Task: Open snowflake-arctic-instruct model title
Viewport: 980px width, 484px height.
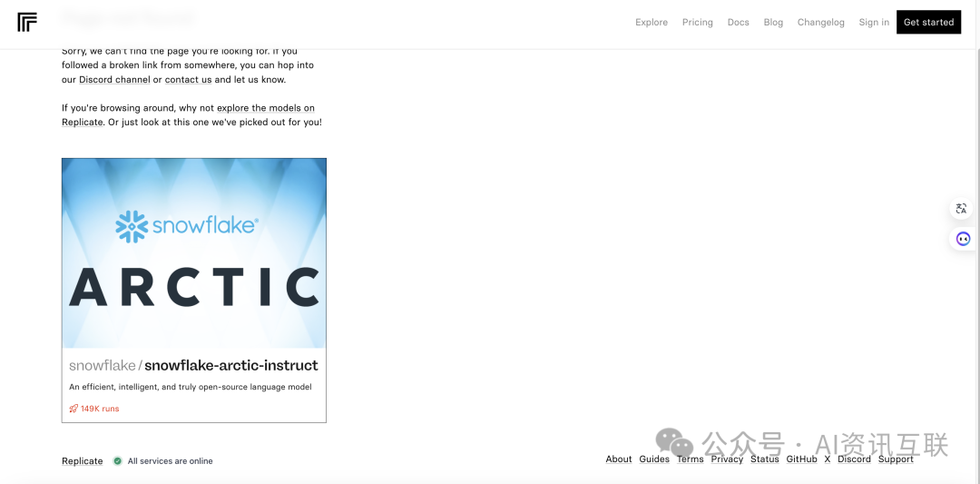Action: [231, 365]
